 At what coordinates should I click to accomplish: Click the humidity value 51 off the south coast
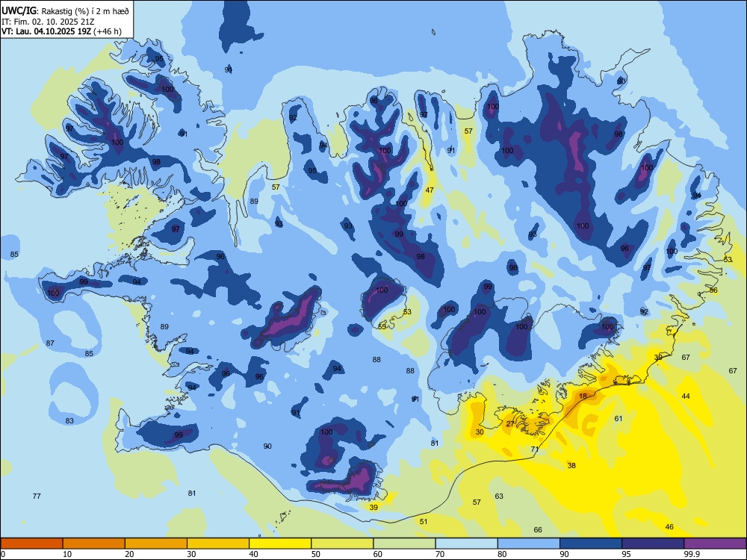tap(424, 521)
